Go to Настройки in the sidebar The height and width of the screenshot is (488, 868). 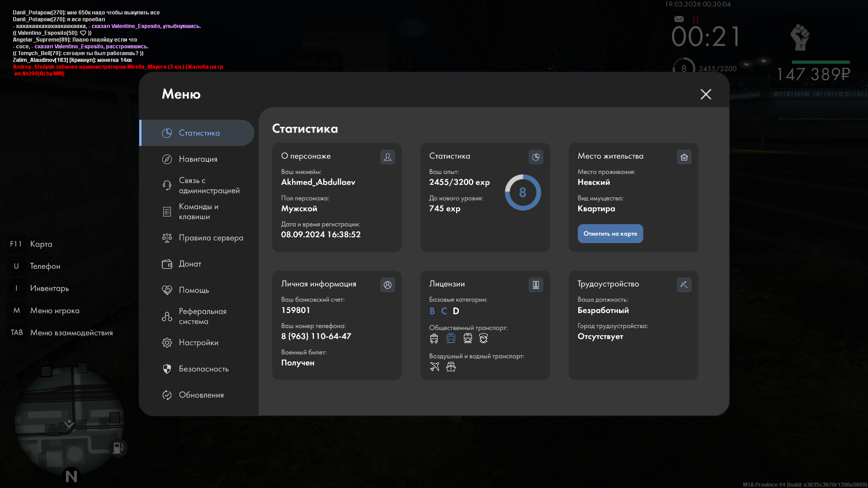(x=198, y=343)
